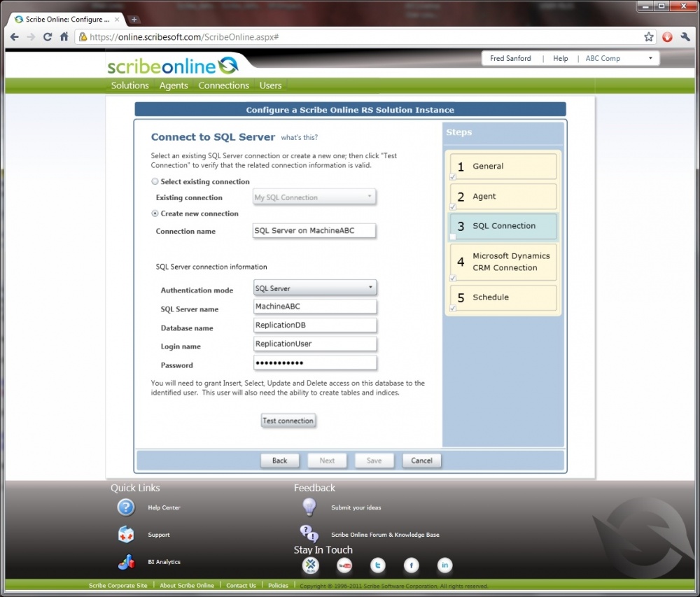
Task: Open the Facebook social icon
Action: [411, 566]
